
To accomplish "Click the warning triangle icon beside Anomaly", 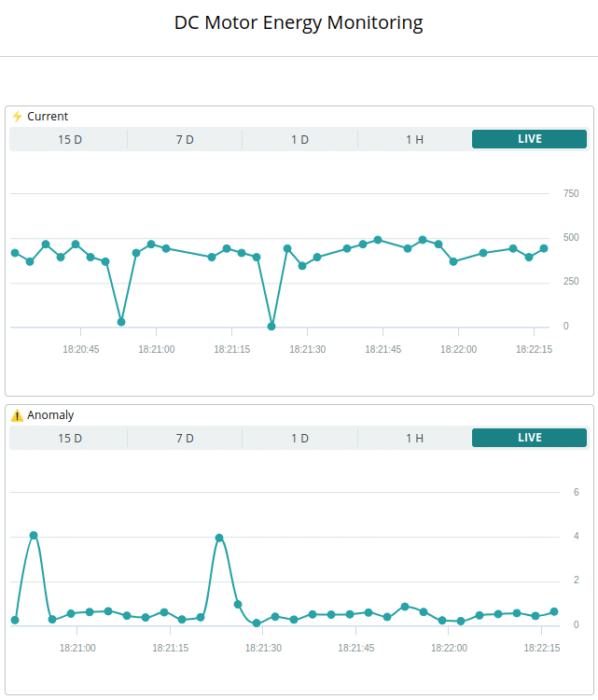I will pyautogui.click(x=17, y=415).
